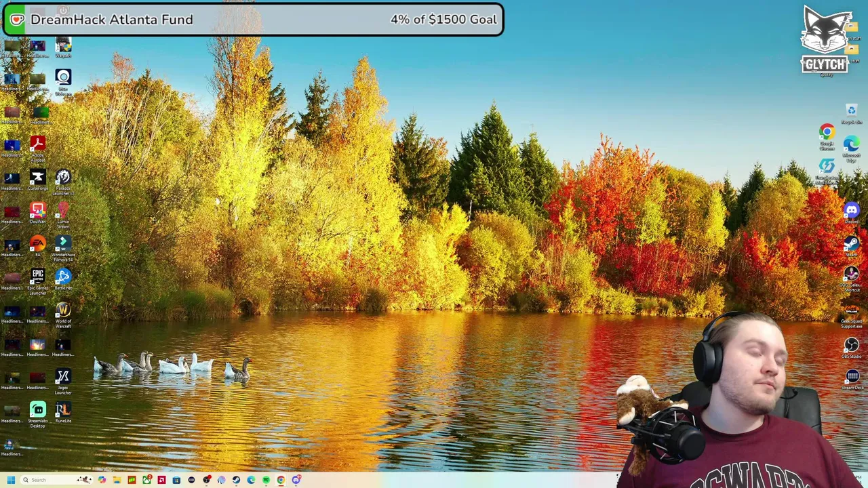Screen dimensions: 868x488
Task: Open File Explorer from the taskbar
Action: tap(117, 480)
